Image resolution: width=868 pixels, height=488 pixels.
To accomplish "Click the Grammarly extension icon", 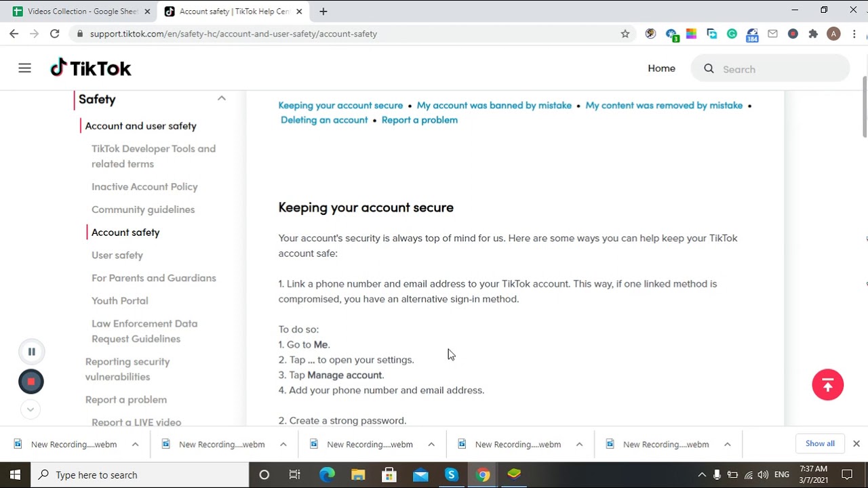I will click(732, 34).
